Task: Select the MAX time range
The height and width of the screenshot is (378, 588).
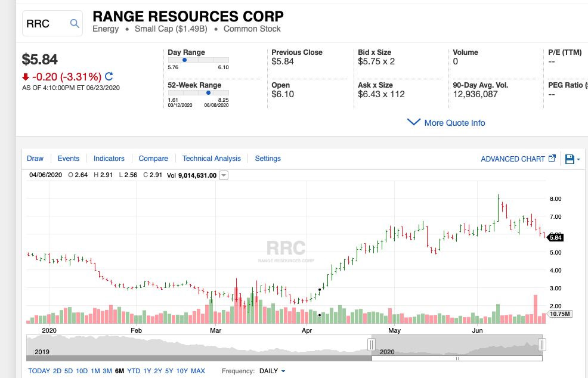Action: pyautogui.click(x=198, y=371)
